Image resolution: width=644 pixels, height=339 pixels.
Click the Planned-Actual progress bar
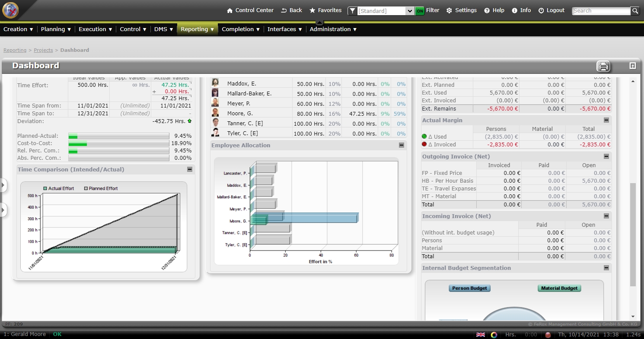click(119, 136)
